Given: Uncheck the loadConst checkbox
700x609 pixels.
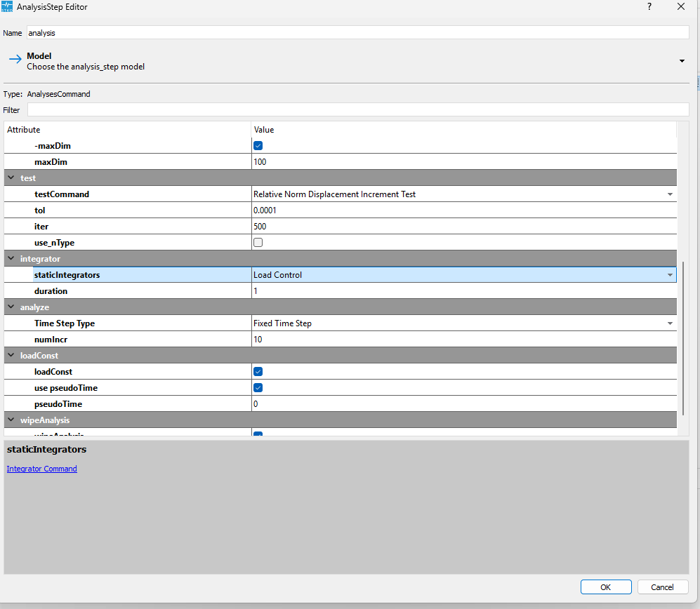Looking at the screenshot, I should coord(258,371).
